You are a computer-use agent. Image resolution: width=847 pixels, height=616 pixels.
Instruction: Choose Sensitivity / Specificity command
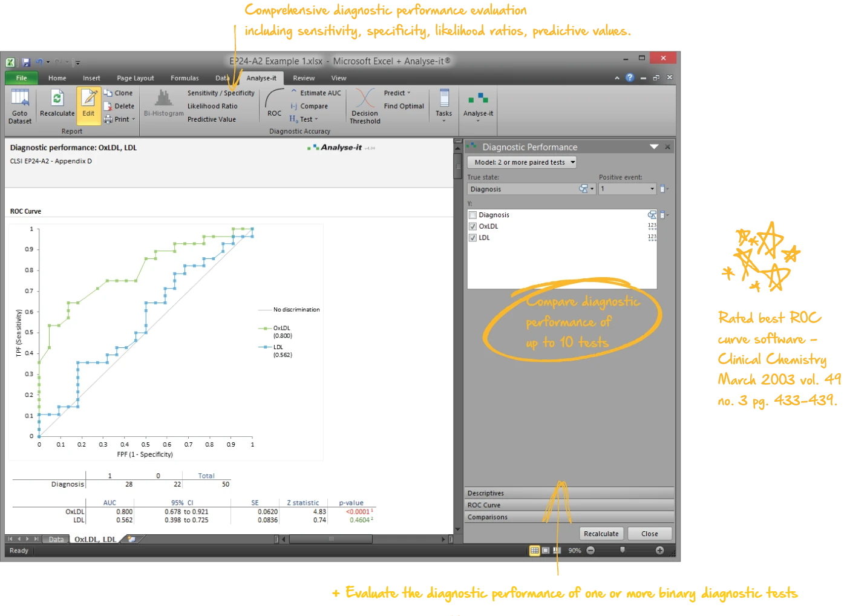221,93
